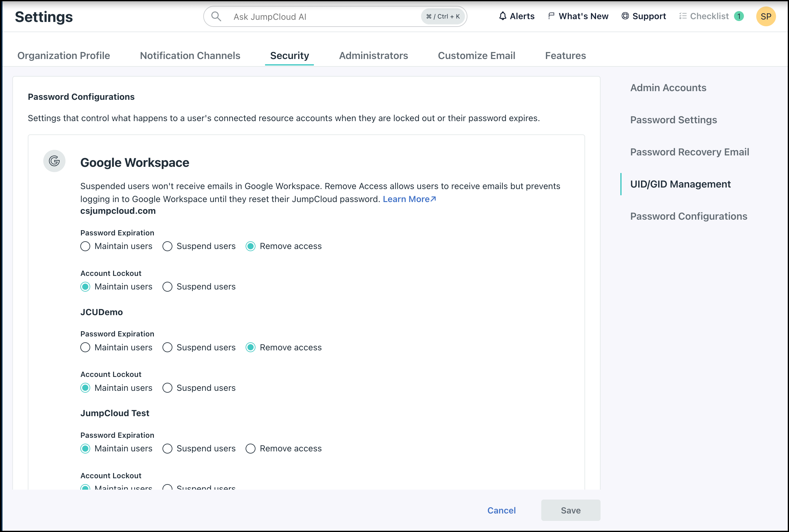
Task: Switch to the Customize Email tab
Action: pyautogui.click(x=476, y=55)
